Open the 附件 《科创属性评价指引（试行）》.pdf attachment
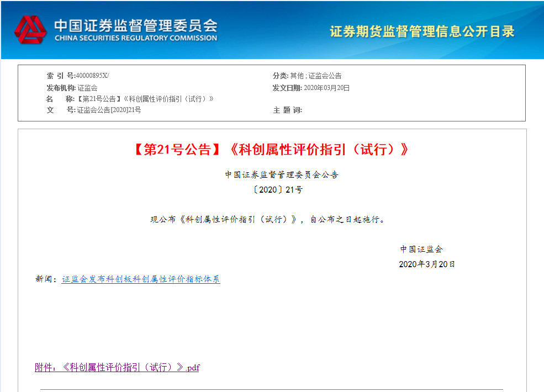This screenshot has width=544, height=392. (x=117, y=367)
